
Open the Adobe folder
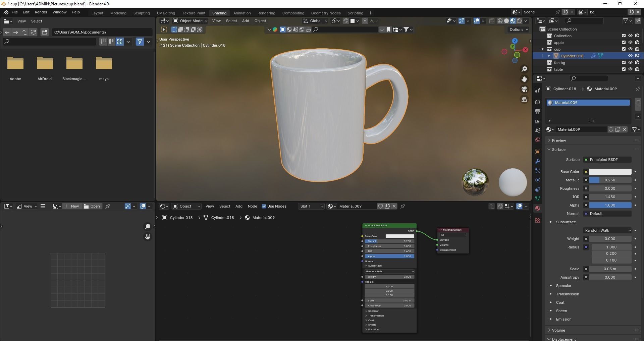(x=15, y=68)
